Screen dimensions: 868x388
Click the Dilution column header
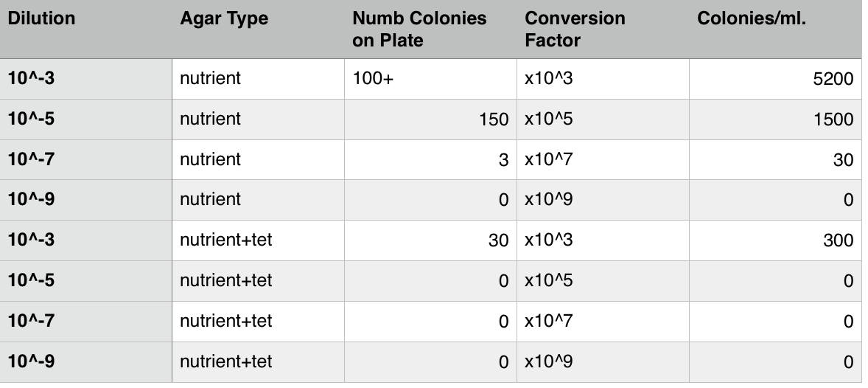coord(42,19)
